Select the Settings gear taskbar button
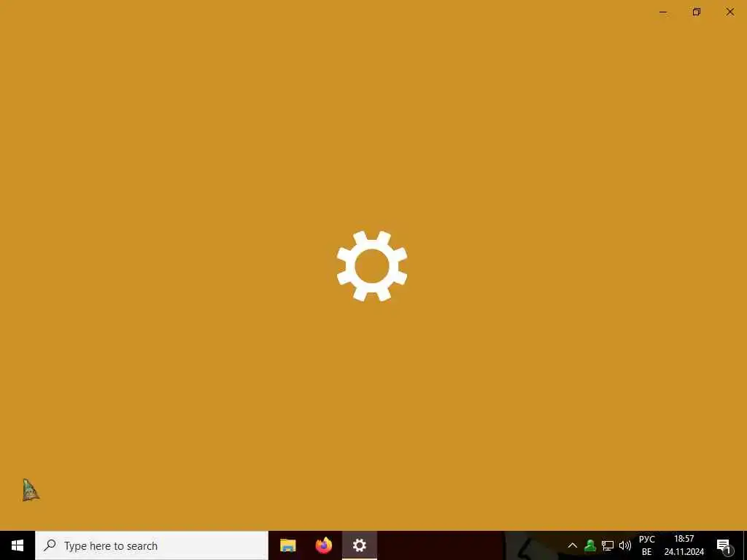Image resolution: width=747 pixels, height=560 pixels. pyautogui.click(x=359, y=545)
